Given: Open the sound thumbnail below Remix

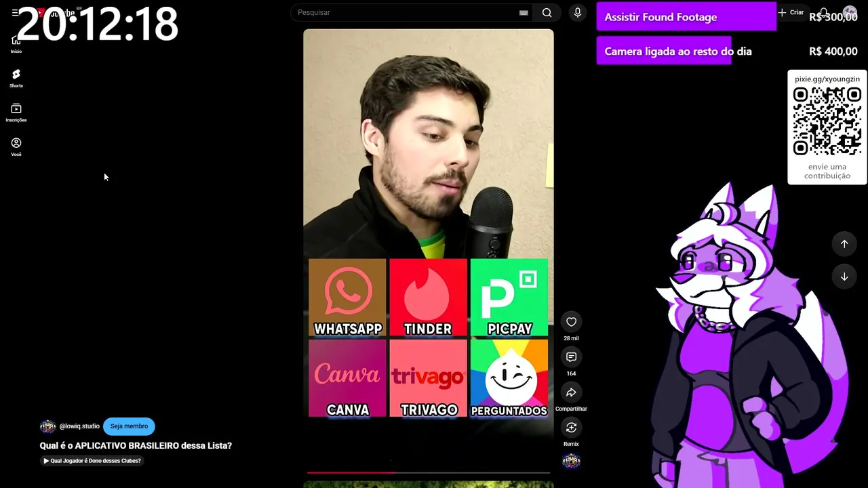Looking at the screenshot, I should pyautogui.click(x=571, y=461).
